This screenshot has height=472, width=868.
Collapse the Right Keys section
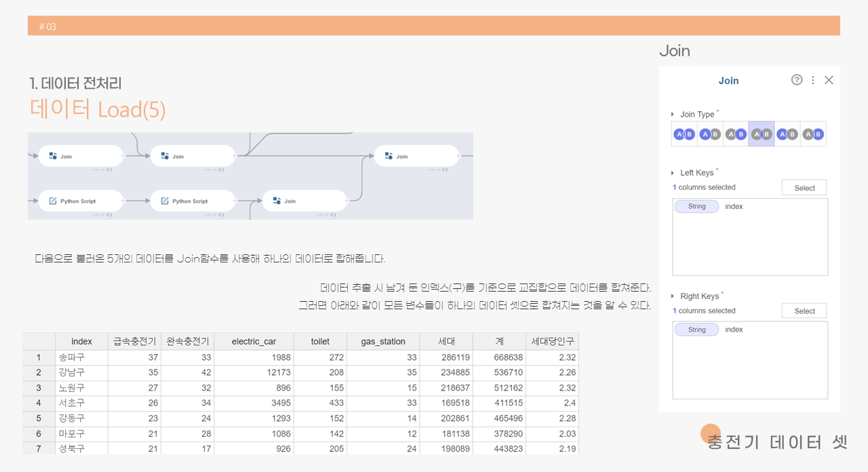(673, 296)
